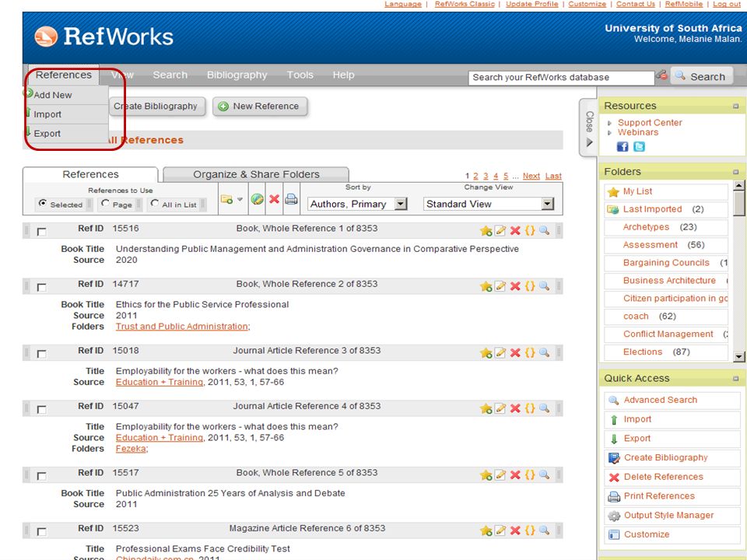Click the New Reference button
Screen dimensions: 747x560
coord(260,107)
